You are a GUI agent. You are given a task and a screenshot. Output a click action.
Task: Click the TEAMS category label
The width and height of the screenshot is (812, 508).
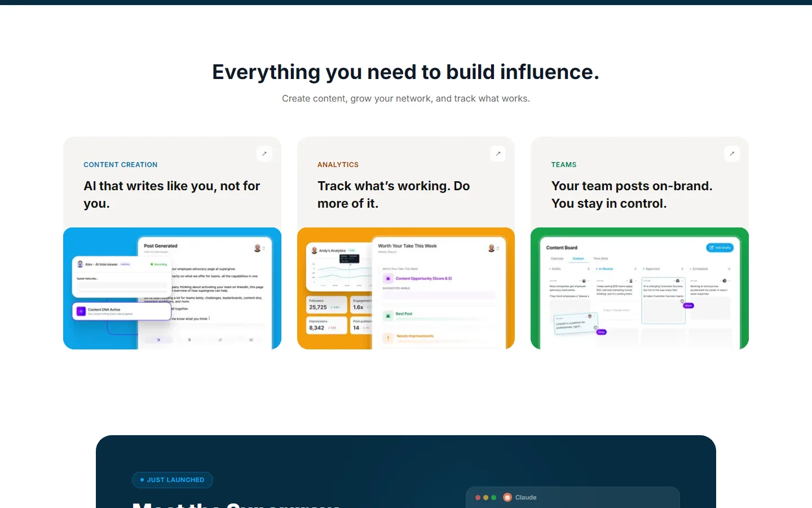[x=564, y=165]
